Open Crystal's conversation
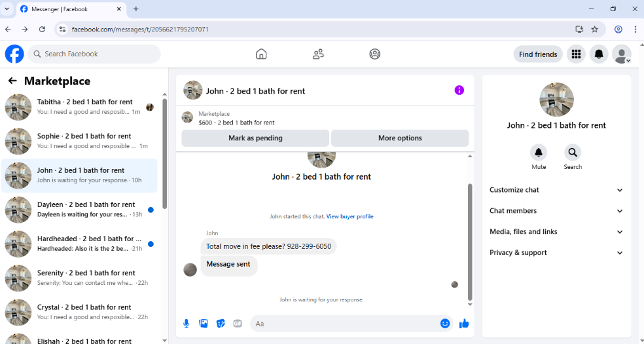This screenshot has height=344, width=644. [80, 312]
